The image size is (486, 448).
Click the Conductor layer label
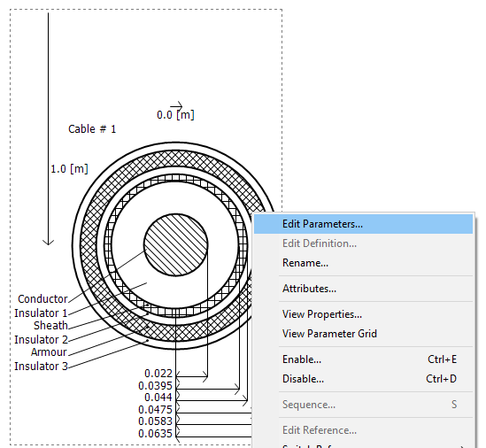coord(42,299)
